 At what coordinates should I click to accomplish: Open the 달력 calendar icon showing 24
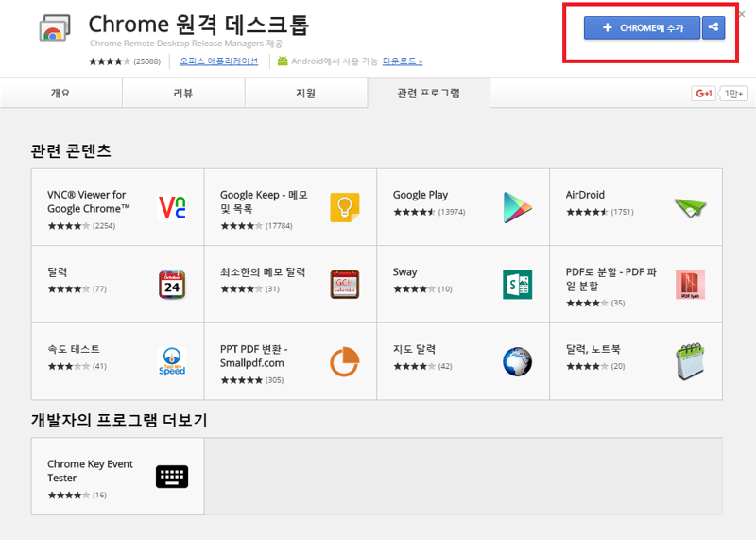(x=172, y=285)
